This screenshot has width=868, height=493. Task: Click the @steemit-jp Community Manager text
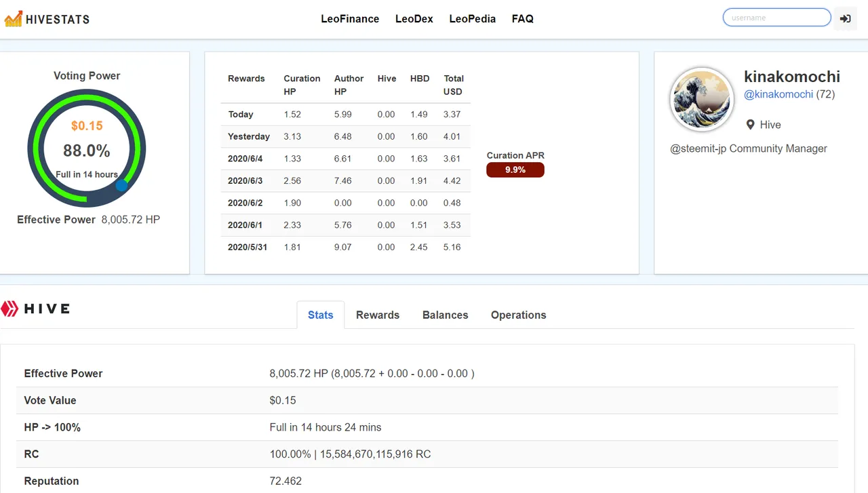coord(749,149)
